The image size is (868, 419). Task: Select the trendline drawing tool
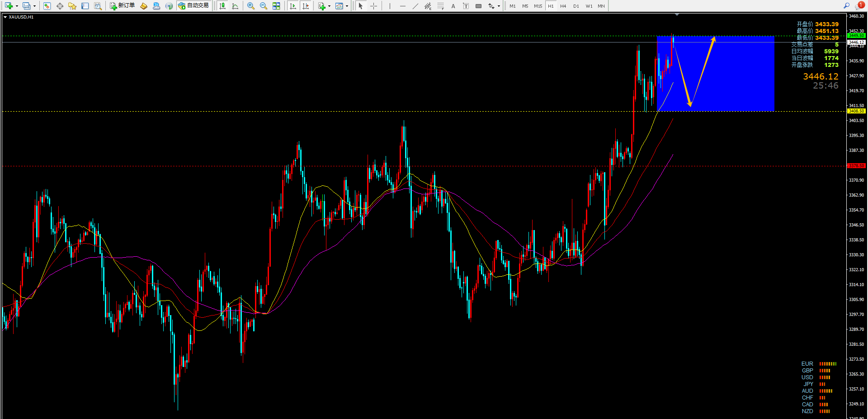415,6
